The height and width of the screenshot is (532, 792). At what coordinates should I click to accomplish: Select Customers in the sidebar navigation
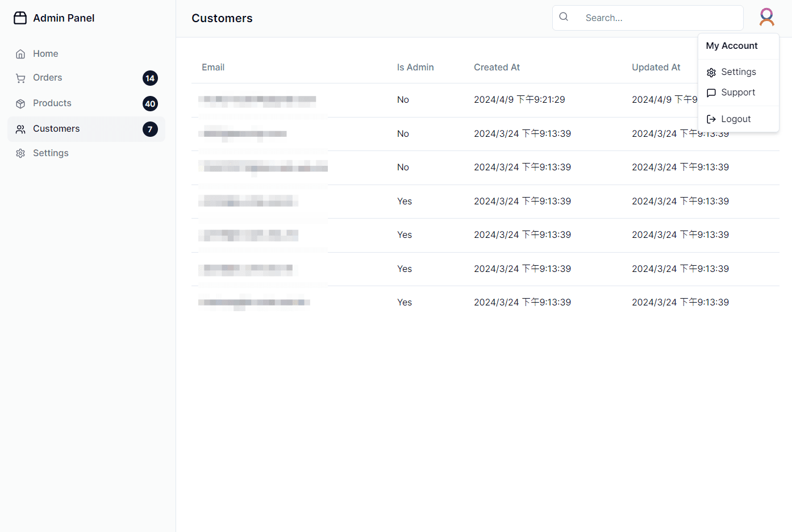pos(86,129)
